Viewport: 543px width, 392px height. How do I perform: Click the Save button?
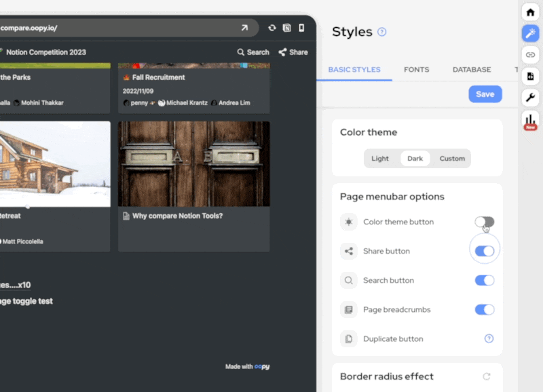[485, 94]
